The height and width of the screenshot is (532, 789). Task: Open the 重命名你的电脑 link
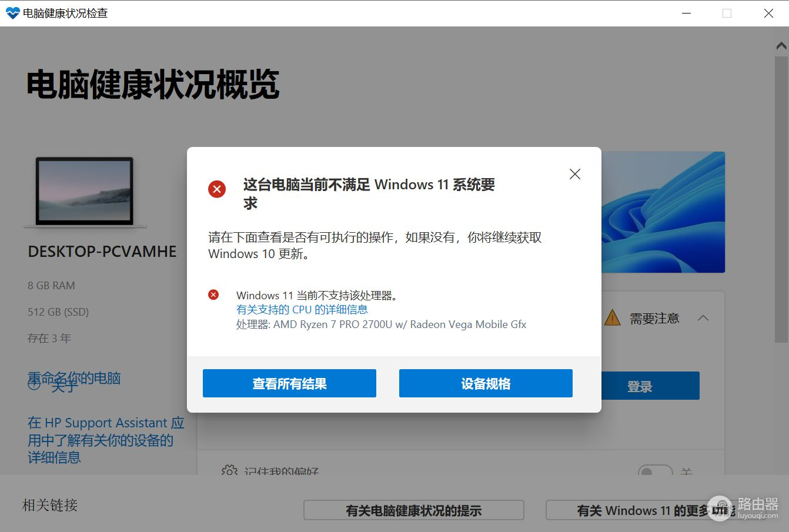(75, 378)
